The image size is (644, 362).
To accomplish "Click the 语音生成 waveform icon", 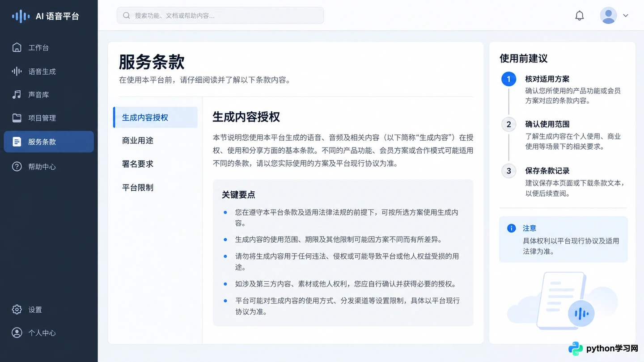I will point(17,71).
